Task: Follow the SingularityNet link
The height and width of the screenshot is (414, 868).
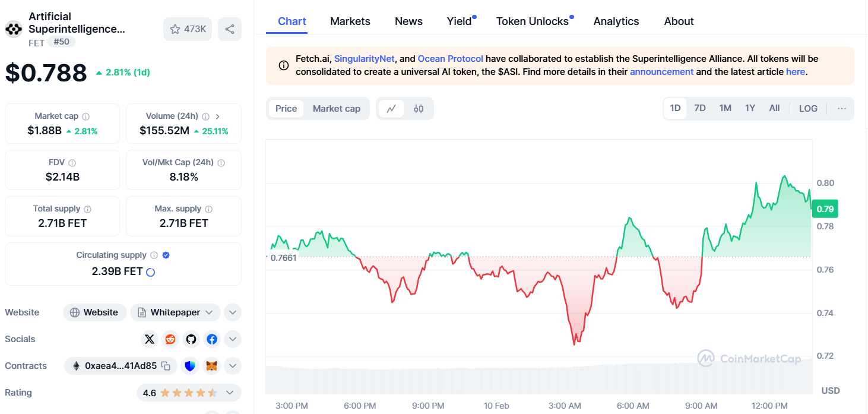Action: pyautogui.click(x=365, y=59)
